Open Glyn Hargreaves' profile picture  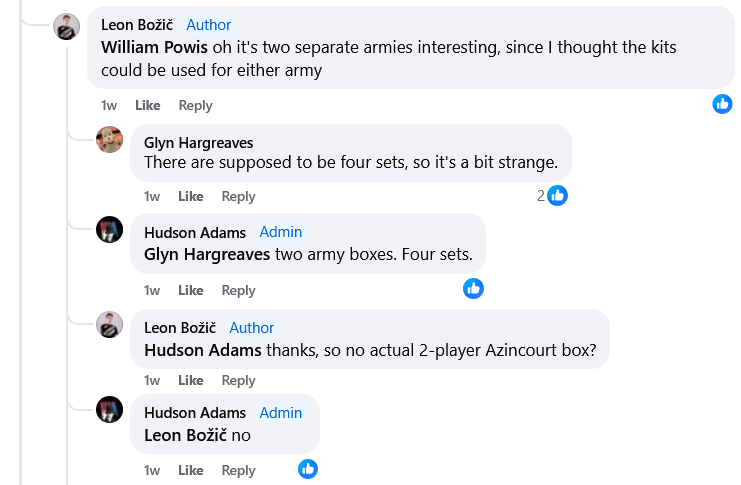[x=109, y=140]
